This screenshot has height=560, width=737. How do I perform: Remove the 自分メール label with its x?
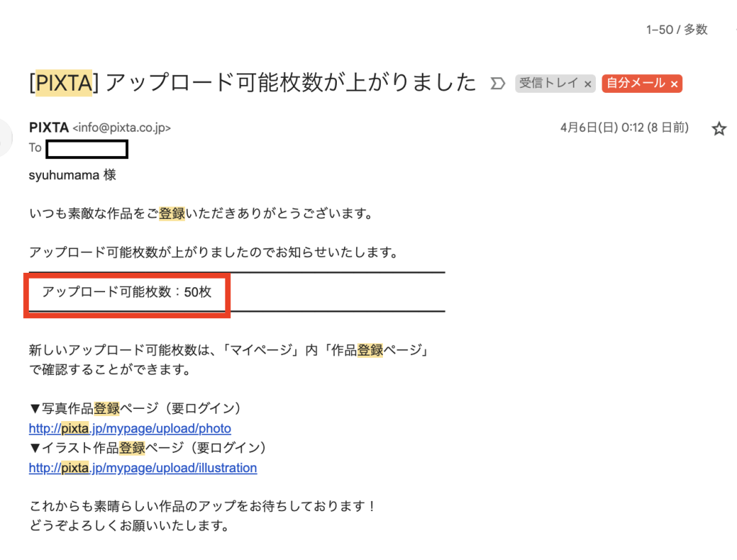[674, 84]
